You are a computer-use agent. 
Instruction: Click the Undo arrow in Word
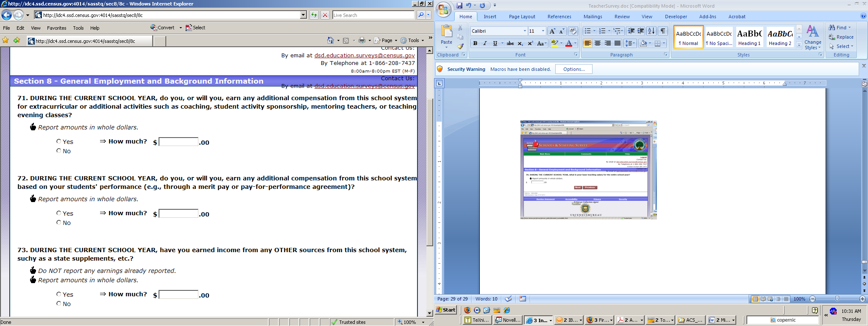469,6
